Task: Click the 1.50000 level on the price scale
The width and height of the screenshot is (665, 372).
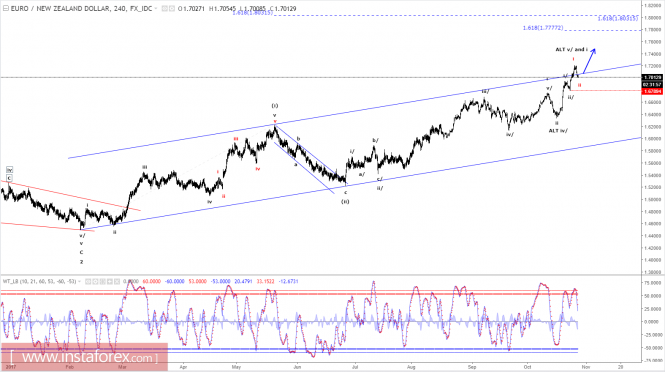Action: click(x=653, y=199)
